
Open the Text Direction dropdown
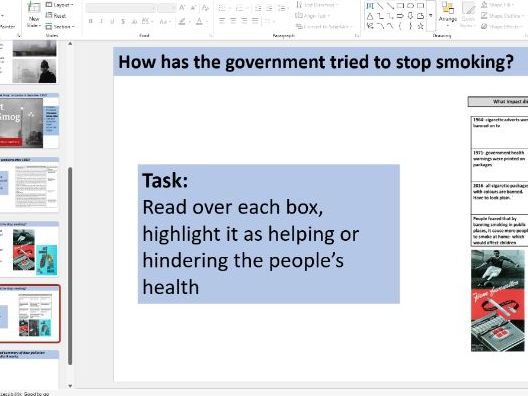(x=318, y=5)
